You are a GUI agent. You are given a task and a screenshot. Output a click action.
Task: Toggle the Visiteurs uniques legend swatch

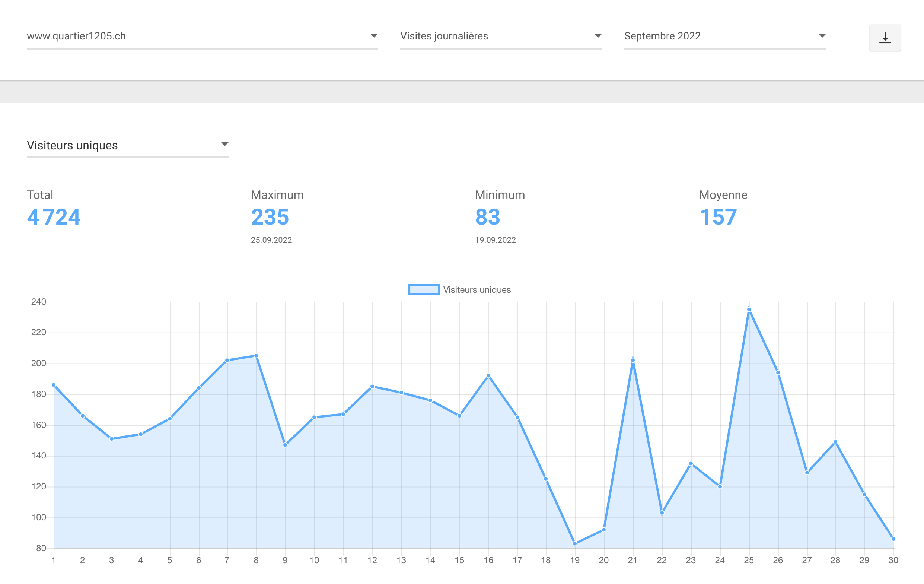pos(424,290)
